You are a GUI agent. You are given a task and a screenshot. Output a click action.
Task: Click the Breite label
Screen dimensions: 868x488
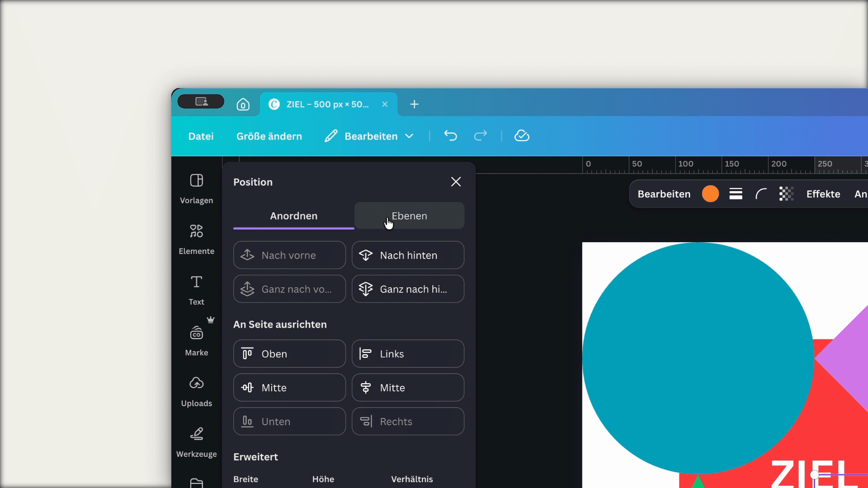point(245,479)
